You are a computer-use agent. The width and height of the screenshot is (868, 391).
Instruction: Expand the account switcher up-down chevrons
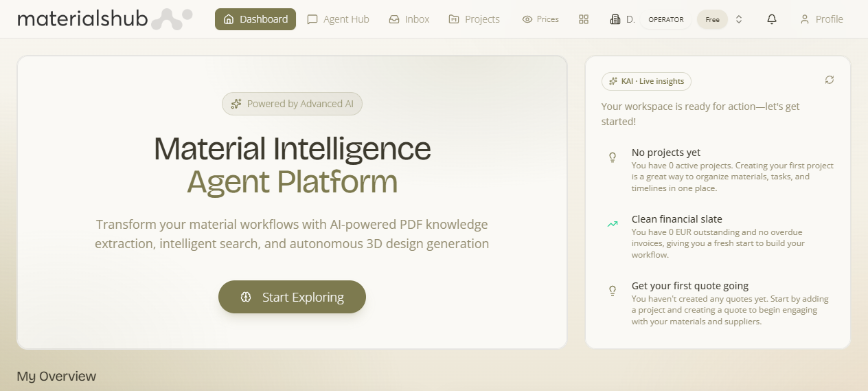pos(739,19)
